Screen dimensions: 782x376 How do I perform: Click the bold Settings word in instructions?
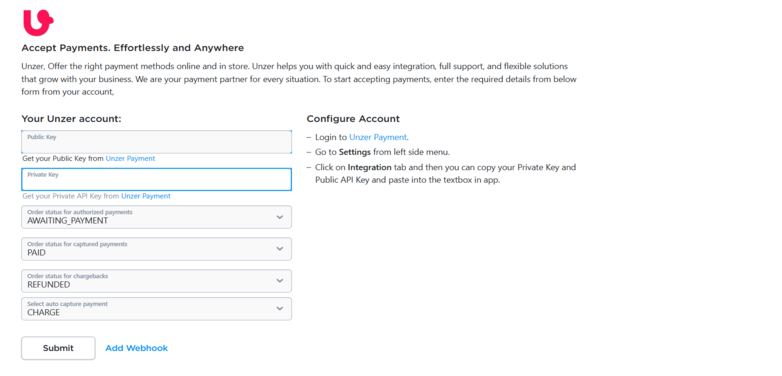pos(355,152)
